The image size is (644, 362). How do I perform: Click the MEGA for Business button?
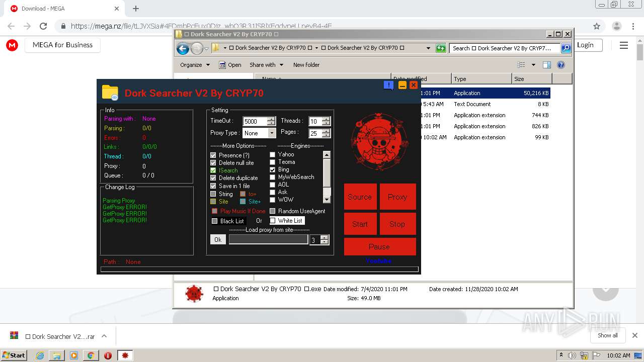pos(62,45)
